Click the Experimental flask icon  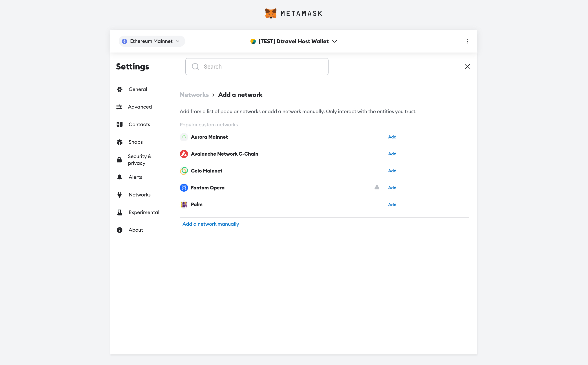pos(120,212)
